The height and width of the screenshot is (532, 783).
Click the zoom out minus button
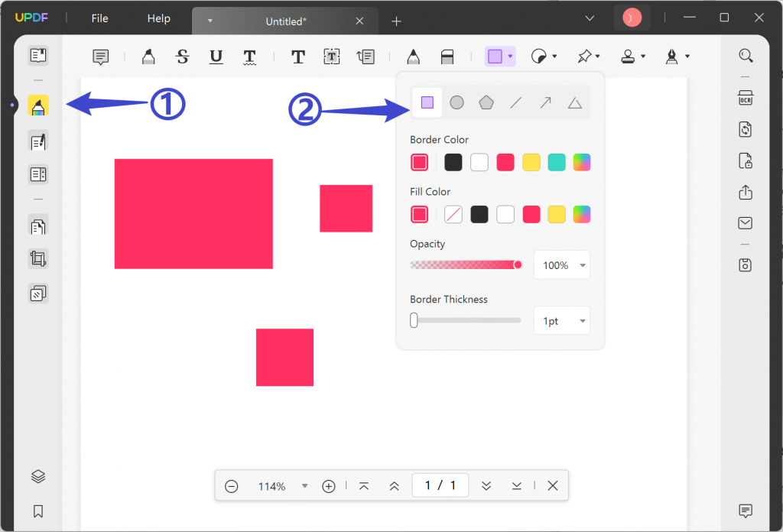(x=232, y=485)
